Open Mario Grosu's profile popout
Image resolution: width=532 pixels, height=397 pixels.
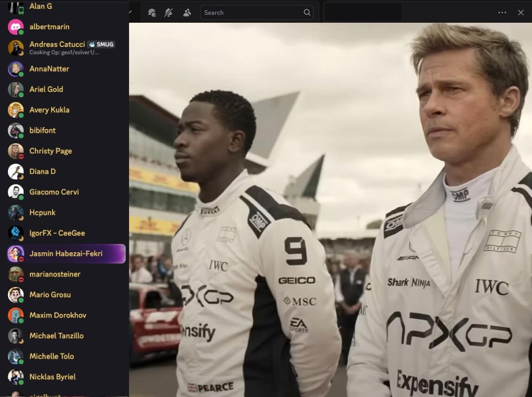[x=50, y=295]
